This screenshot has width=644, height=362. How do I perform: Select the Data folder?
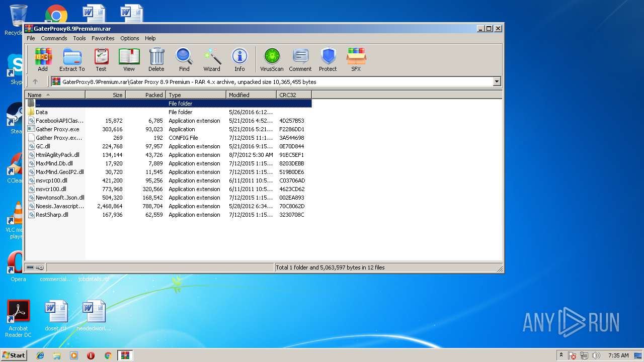[x=169, y=112]
